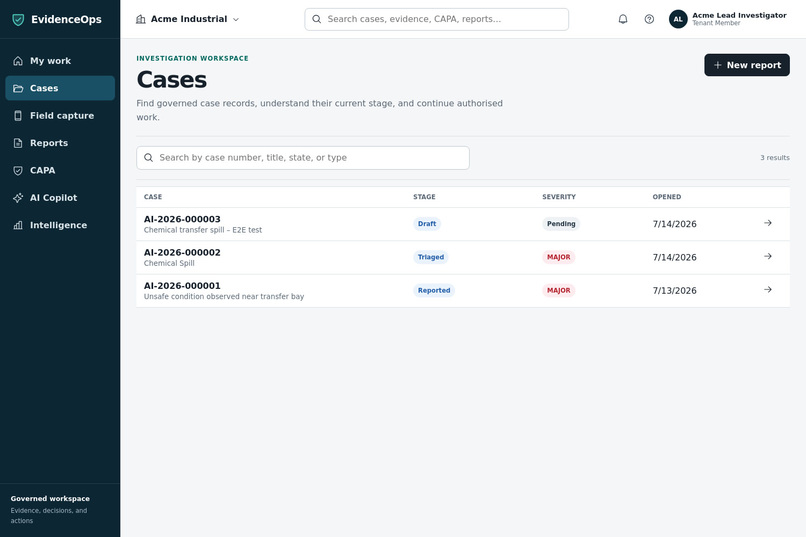Open case AI-2026-000001 via its arrow

coord(767,290)
